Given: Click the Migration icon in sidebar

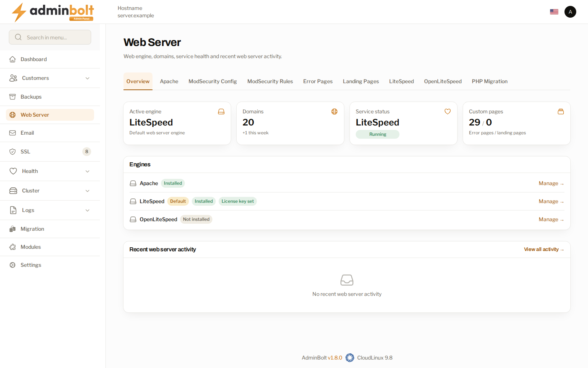Looking at the screenshot, I should click(12, 229).
